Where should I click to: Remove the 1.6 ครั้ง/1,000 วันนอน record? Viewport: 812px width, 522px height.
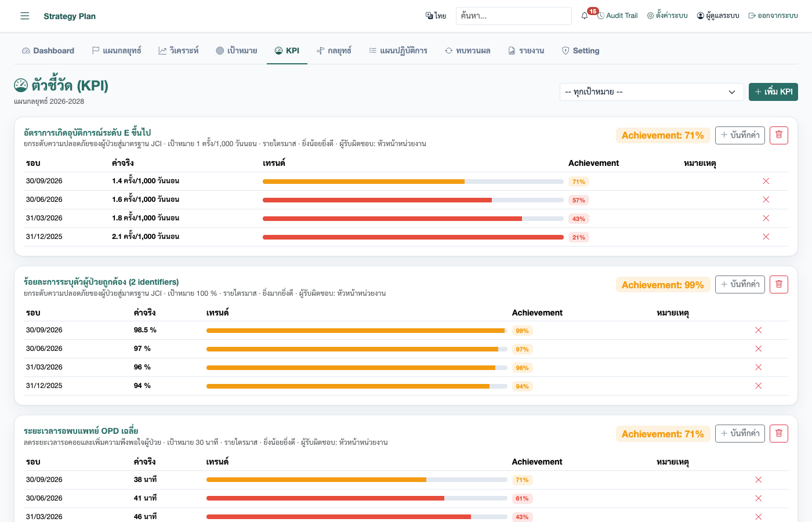coord(766,200)
